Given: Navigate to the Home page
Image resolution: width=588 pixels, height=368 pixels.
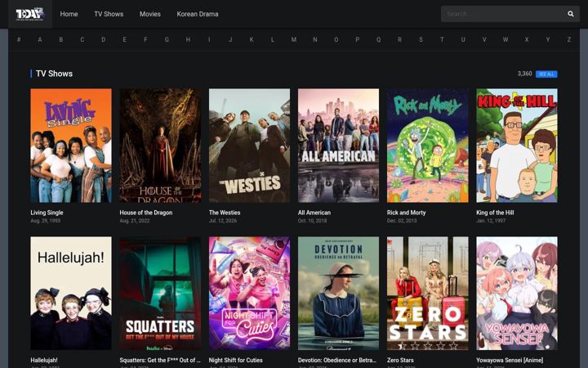Looking at the screenshot, I should 69,14.
